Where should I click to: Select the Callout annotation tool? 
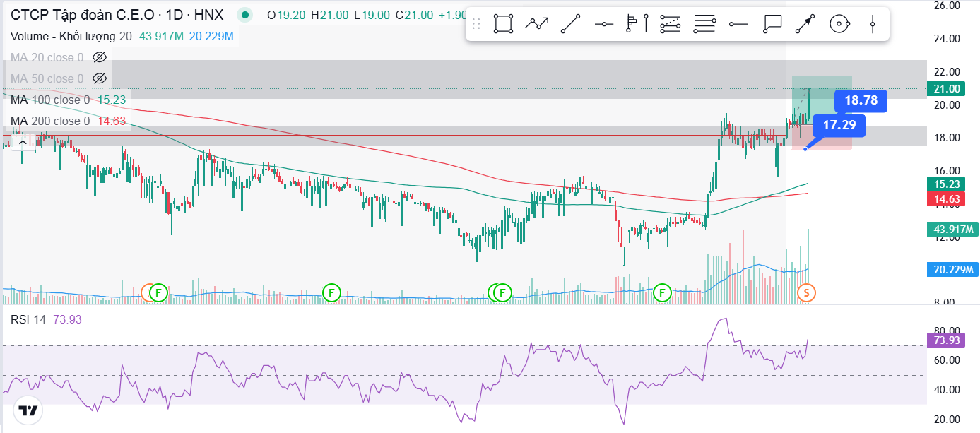(x=772, y=24)
